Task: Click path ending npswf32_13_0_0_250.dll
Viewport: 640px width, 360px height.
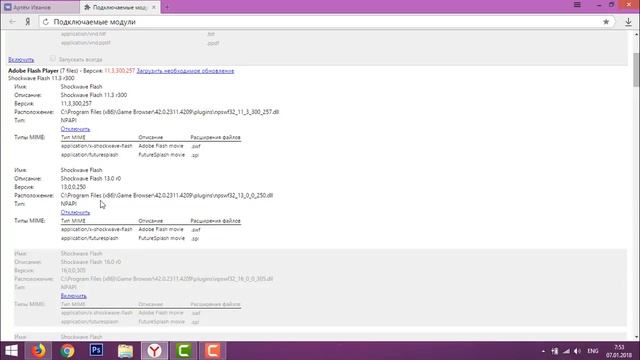Action: click(167, 196)
